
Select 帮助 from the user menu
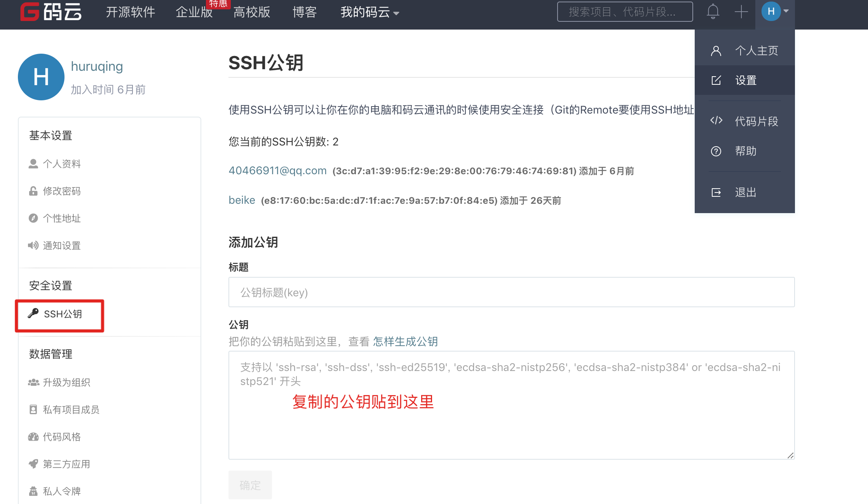click(x=745, y=151)
